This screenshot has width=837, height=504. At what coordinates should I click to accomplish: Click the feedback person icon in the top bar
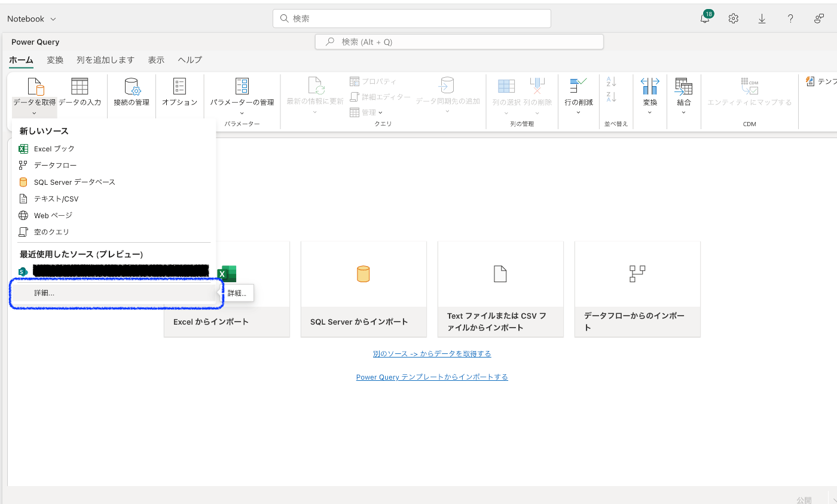coord(819,19)
